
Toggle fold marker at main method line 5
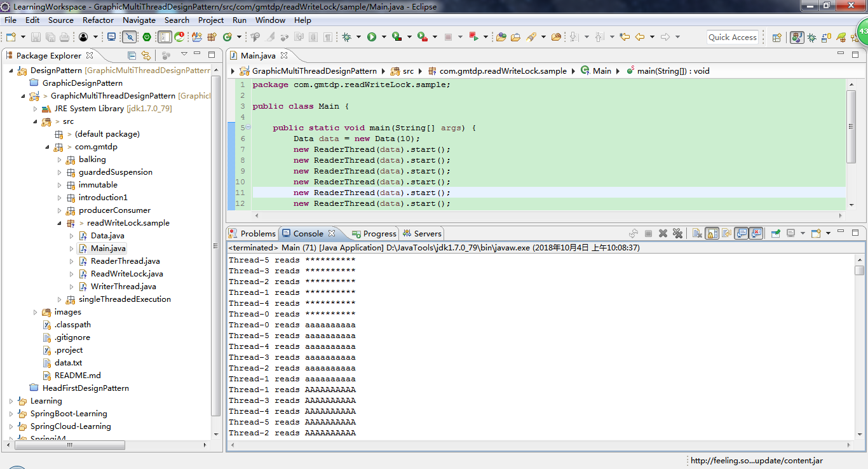pyautogui.click(x=248, y=127)
